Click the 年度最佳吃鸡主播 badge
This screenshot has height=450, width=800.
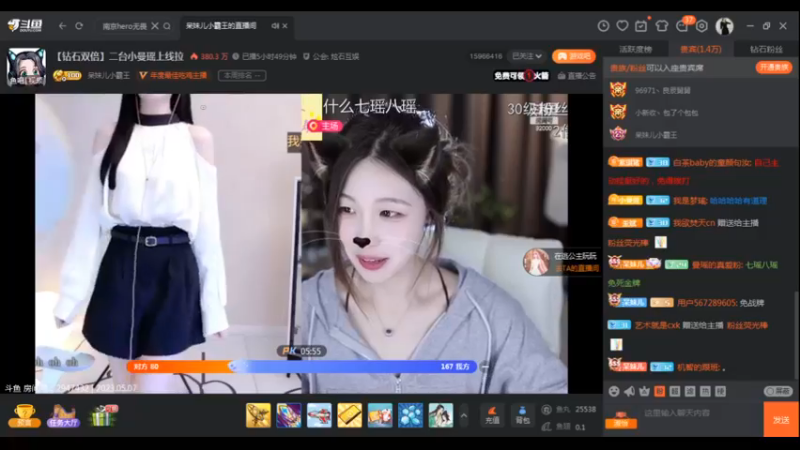173,76
